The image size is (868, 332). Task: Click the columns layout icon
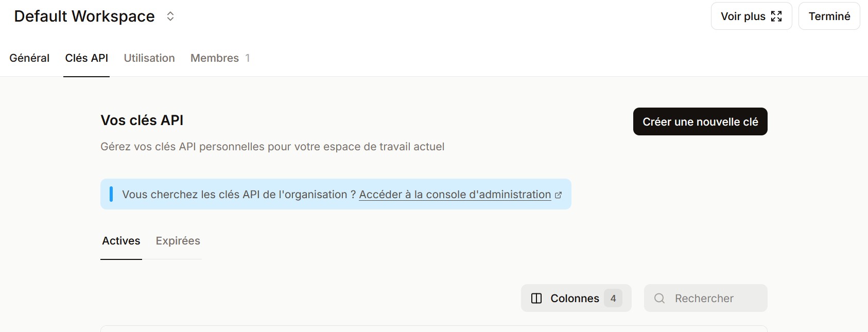pos(537,298)
